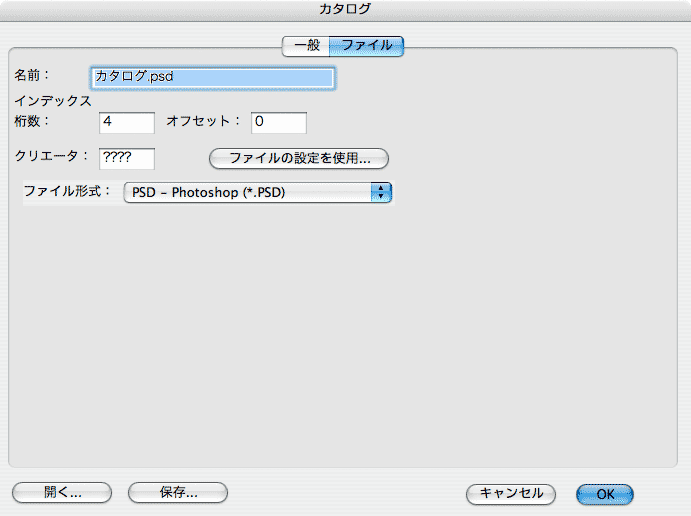The width and height of the screenshot is (691, 516).
Task: Click the カタログ window title
Action: click(x=345, y=9)
